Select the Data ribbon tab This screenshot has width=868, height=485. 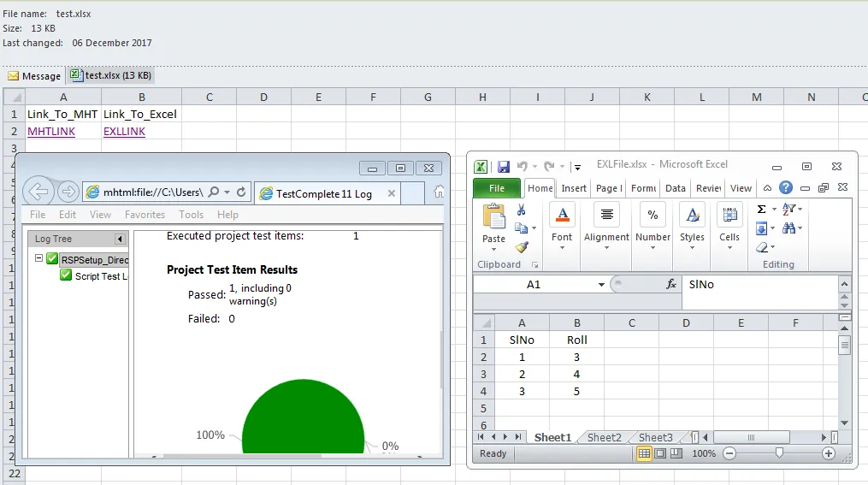676,188
